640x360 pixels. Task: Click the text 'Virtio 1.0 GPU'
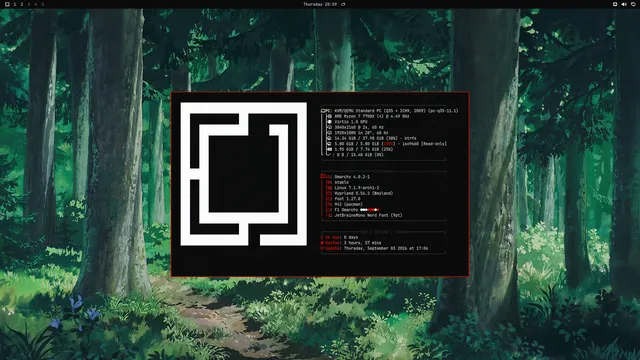[x=351, y=122]
